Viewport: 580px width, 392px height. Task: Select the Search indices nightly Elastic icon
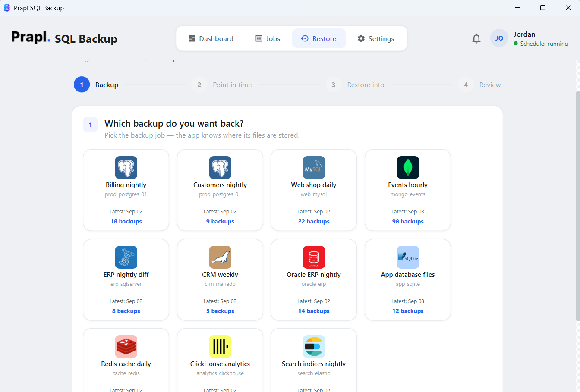pos(314,346)
